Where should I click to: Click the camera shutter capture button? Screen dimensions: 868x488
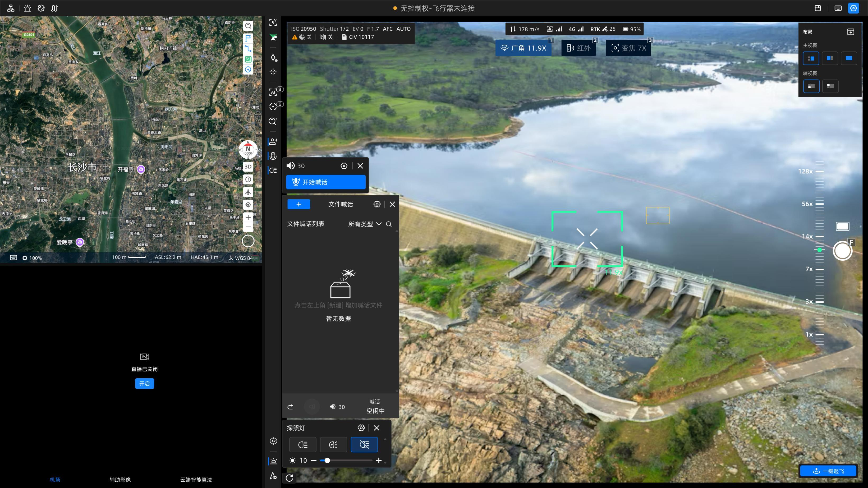(x=842, y=251)
